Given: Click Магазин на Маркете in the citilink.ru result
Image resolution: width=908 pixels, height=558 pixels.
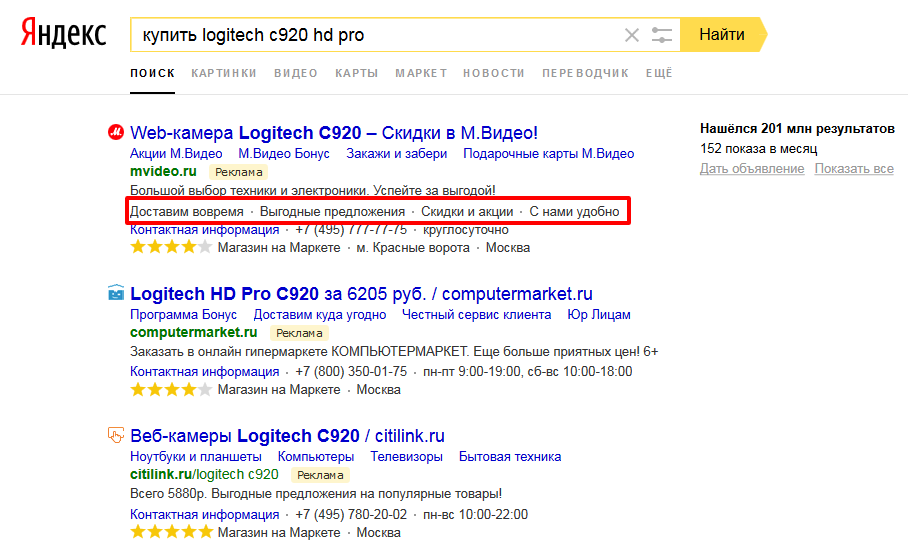Looking at the screenshot, I should point(279,533).
